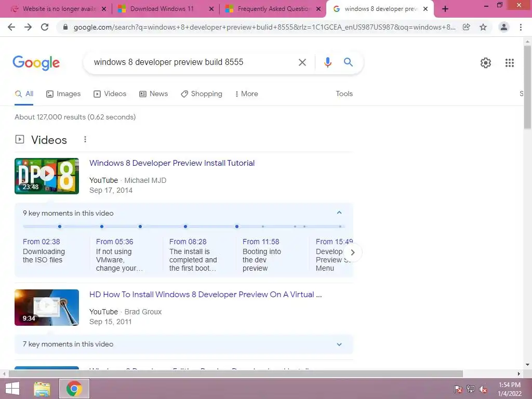Open Chrome's three-dot menu
532x399 pixels.
point(521,27)
